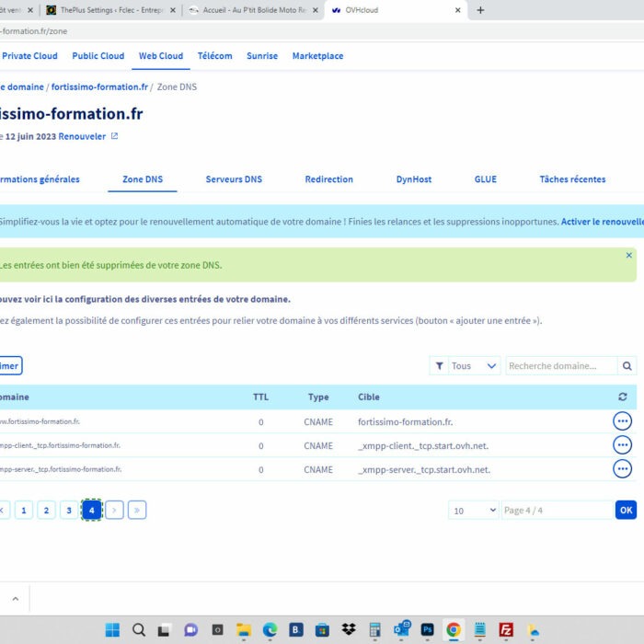
Task: Click the external link icon next to Renouveler
Action: [115, 136]
